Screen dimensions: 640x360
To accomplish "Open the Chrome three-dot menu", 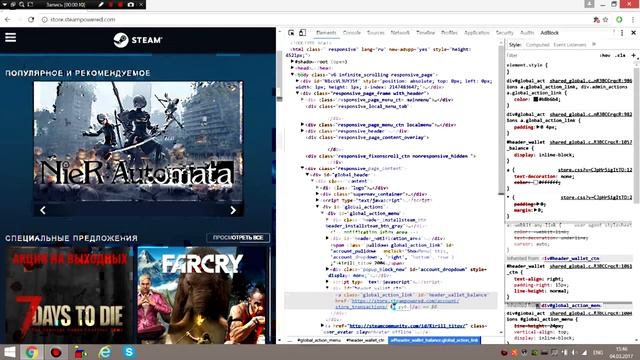I will click(x=633, y=19).
